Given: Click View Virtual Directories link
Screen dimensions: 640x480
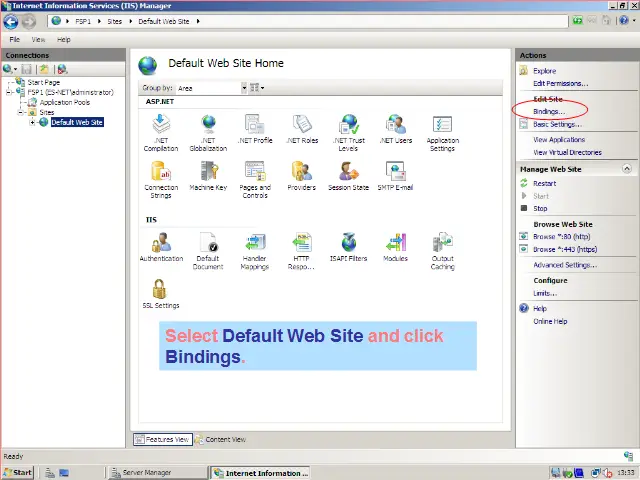Looking at the screenshot, I should [567, 152].
